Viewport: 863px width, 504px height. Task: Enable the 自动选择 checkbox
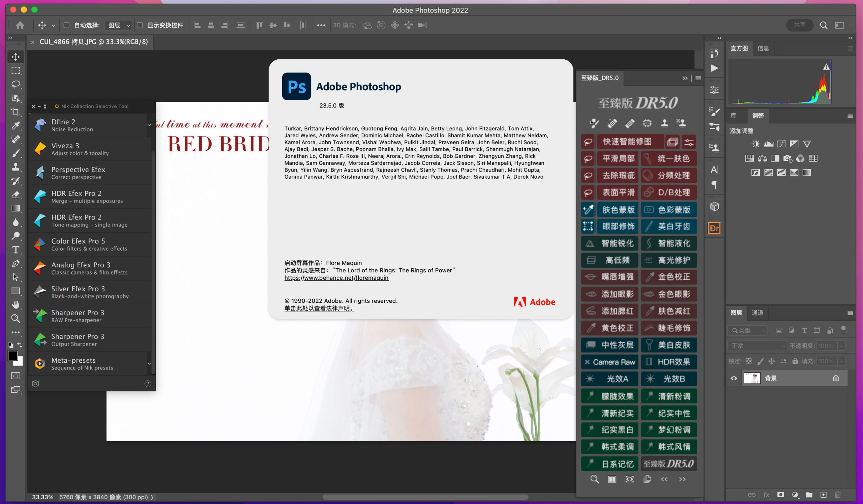67,25
